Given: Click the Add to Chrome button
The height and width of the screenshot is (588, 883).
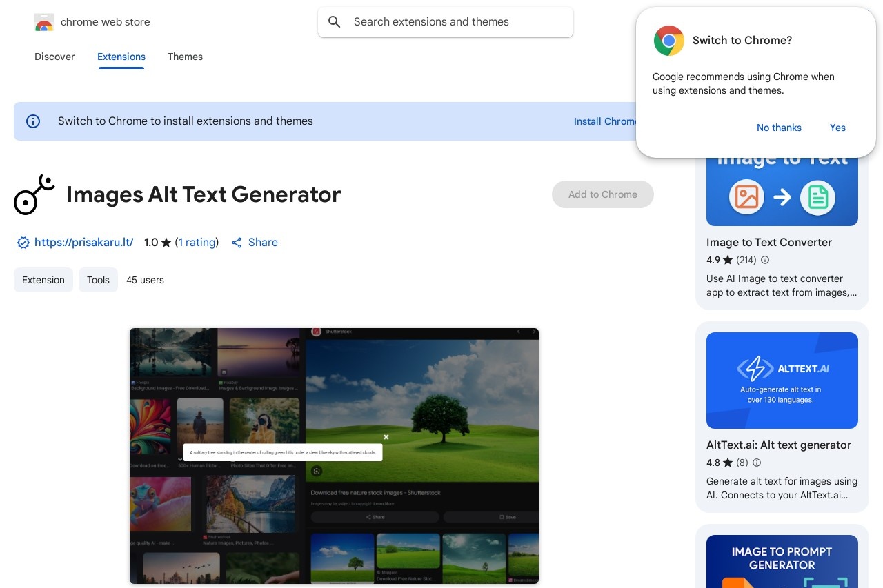Looking at the screenshot, I should [603, 194].
